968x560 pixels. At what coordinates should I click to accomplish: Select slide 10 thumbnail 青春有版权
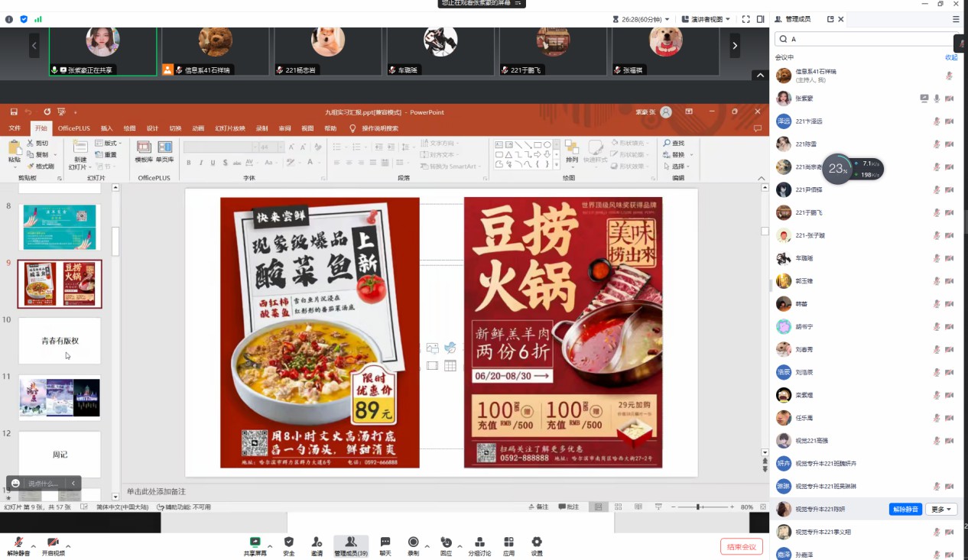point(60,341)
